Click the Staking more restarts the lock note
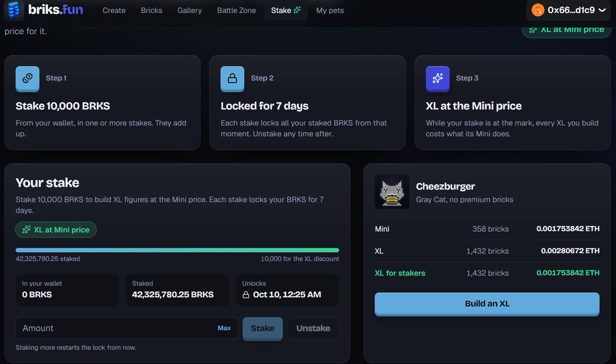This screenshot has height=364, width=616. 76,348
